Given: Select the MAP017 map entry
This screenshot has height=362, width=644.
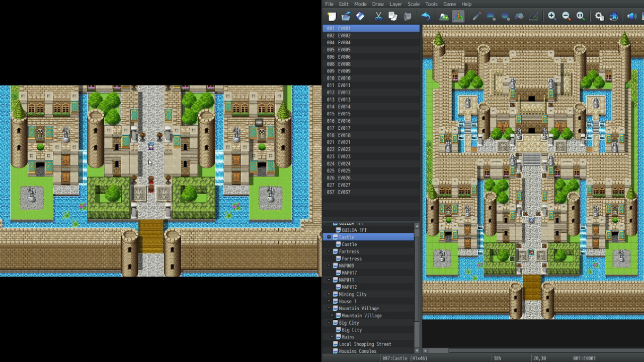Looking at the screenshot, I should click(x=349, y=273).
